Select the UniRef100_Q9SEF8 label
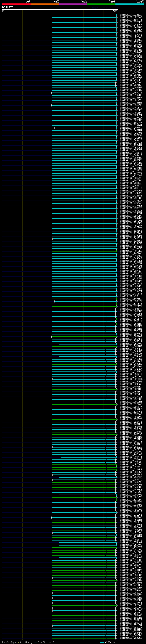146x644 pixels. click(x=131, y=80)
